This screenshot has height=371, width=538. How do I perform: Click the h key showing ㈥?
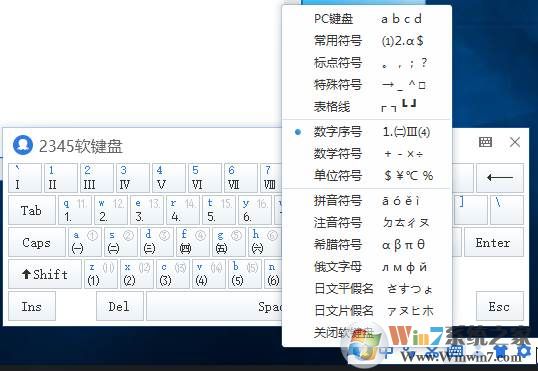click(x=265, y=242)
